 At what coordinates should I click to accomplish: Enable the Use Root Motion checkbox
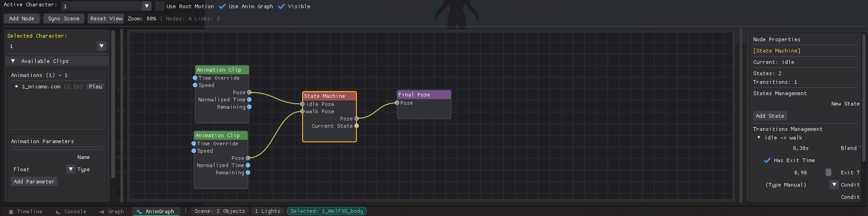160,6
